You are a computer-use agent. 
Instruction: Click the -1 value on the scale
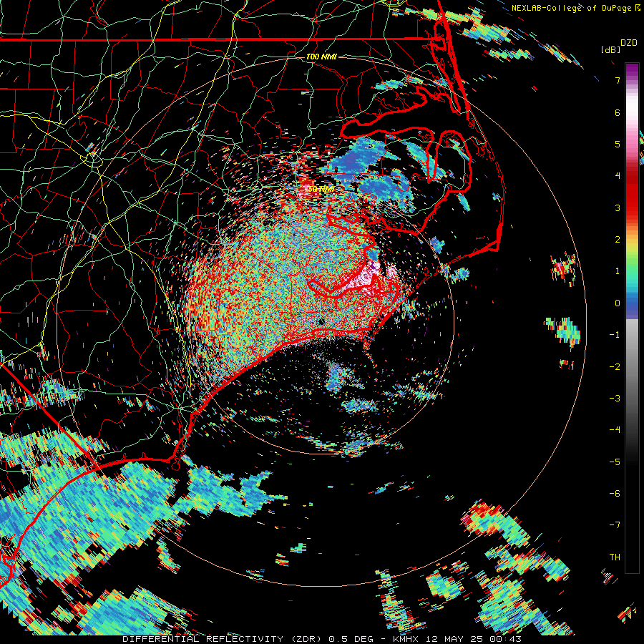pos(615,335)
